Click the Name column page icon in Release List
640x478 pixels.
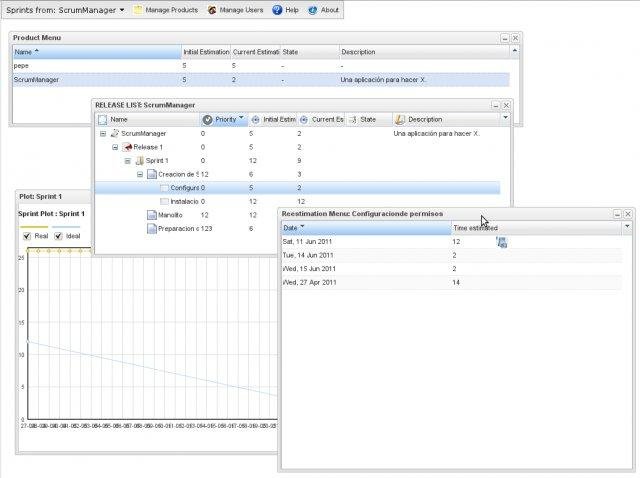tap(102, 120)
